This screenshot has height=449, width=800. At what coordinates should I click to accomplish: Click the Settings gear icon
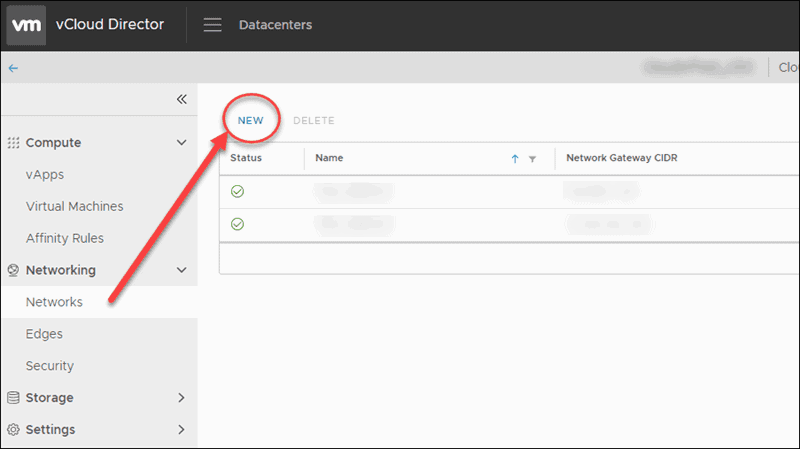[13, 430]
